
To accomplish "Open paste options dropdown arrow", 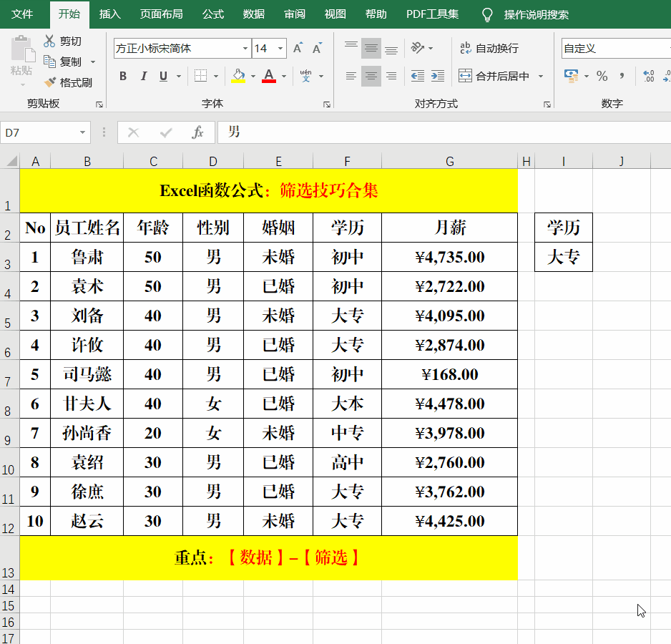I will tap(22, 84).
